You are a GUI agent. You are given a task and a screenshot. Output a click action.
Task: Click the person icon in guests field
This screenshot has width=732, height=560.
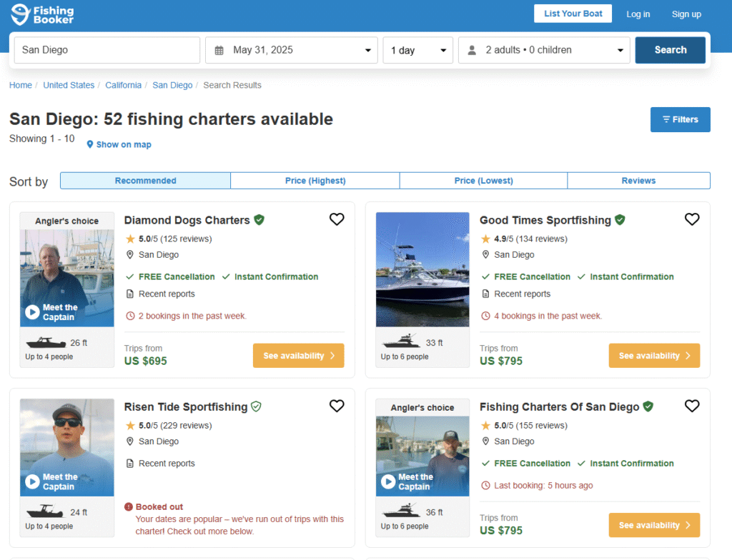click(472, 51)
